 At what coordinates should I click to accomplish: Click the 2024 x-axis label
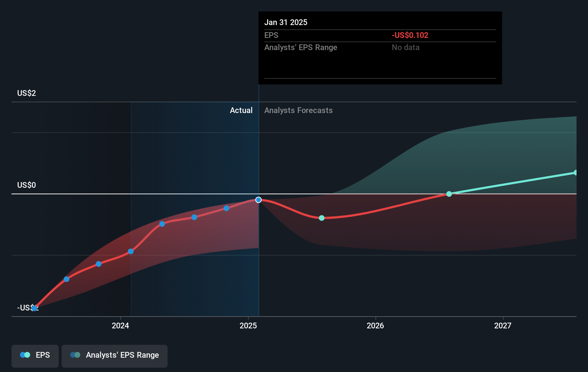pyautogui.click(x=120, y=325)
